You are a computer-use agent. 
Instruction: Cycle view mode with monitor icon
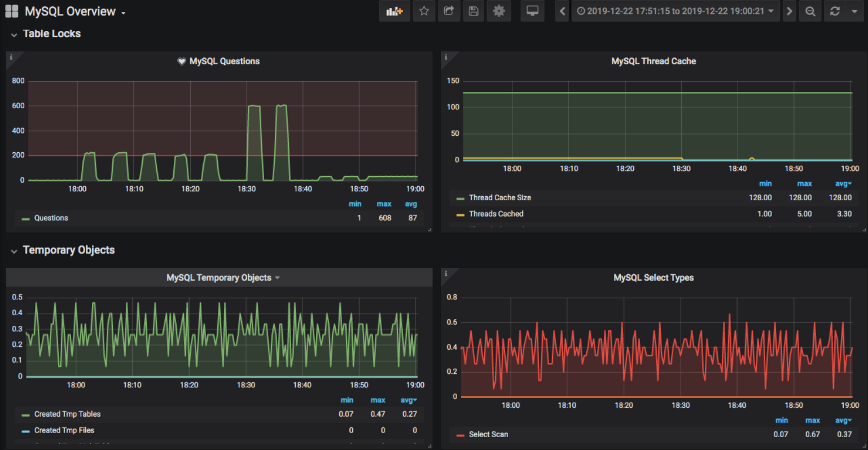click(532, 11)
